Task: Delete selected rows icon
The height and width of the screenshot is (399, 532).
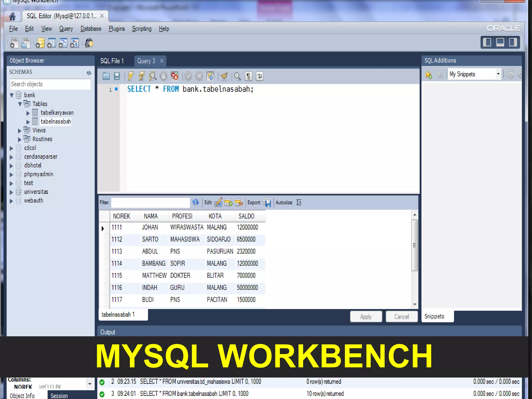Action: (238, 202)
